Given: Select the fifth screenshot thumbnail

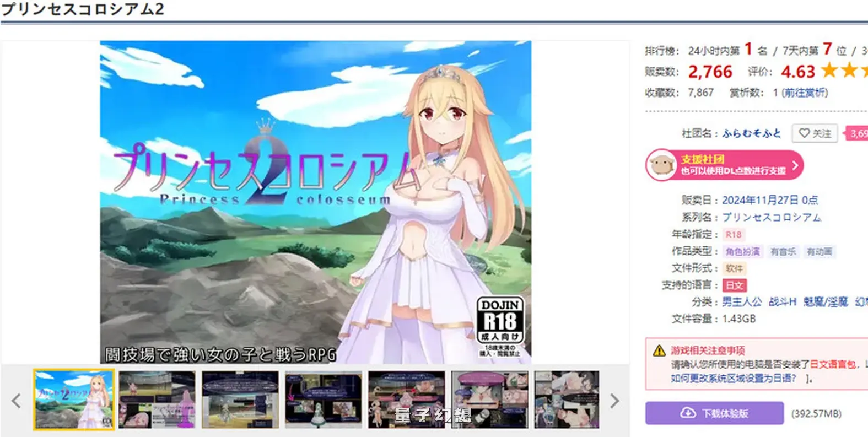Looking at the screenshot, I should pos(407,400).
